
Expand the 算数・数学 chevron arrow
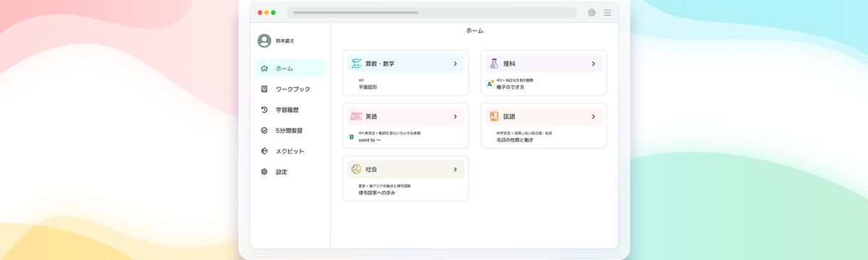point(455,64)
